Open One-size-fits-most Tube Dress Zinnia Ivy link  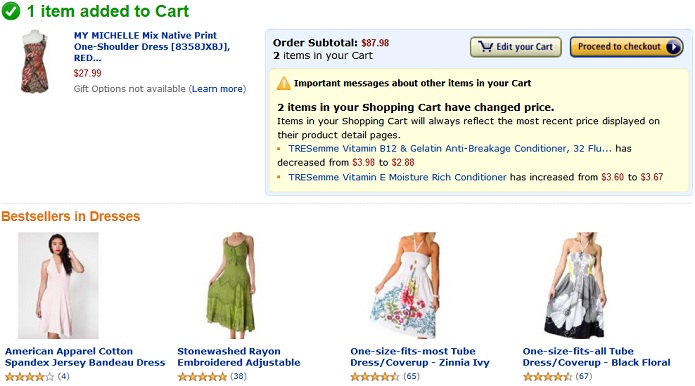(420, 357)
